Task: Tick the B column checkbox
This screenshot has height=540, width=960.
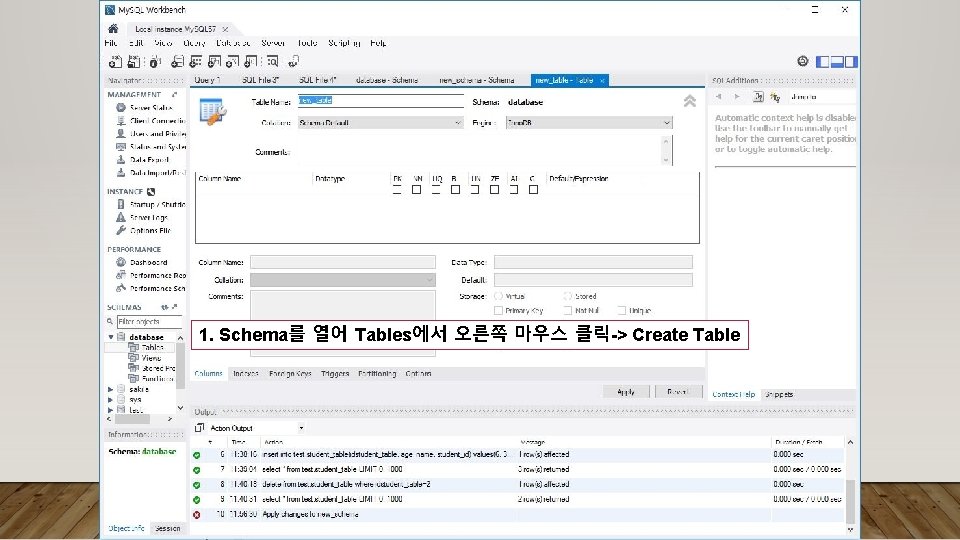Action: [x=455, y=190]
